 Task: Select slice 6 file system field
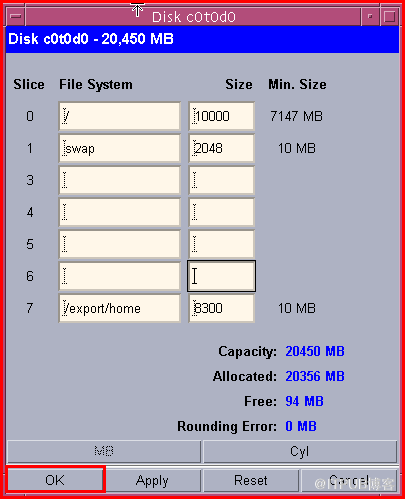click(120, 276)
